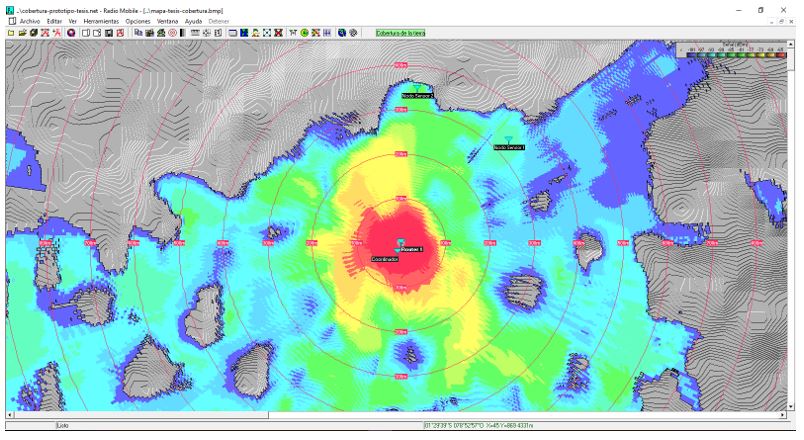
Task: Open the Ventana menu
Action: click(x=167, y=22)
